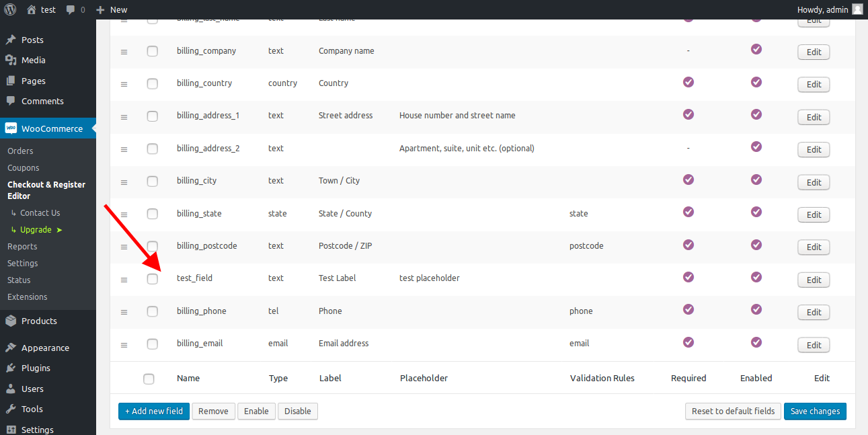
Task: Click the Products box icon
Action: 11,321
